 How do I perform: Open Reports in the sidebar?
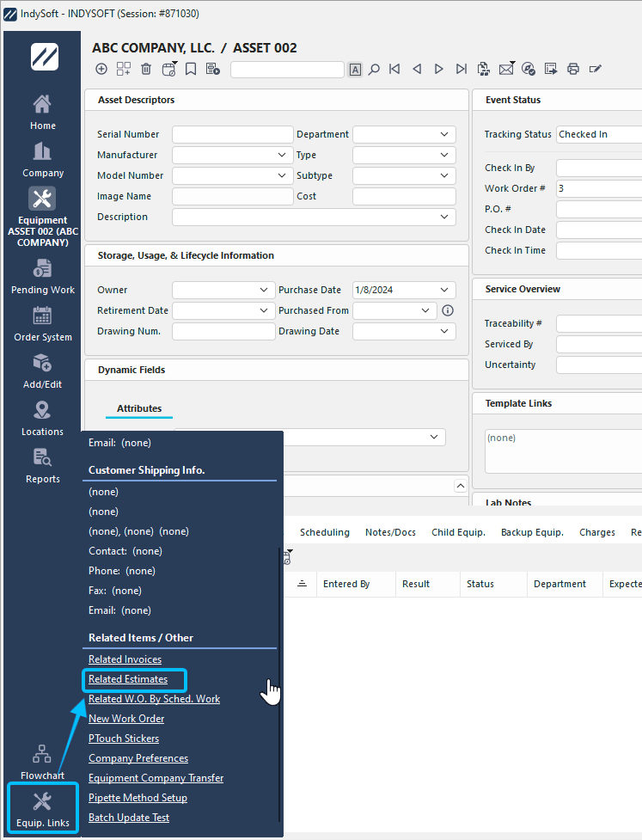[42, 465]
